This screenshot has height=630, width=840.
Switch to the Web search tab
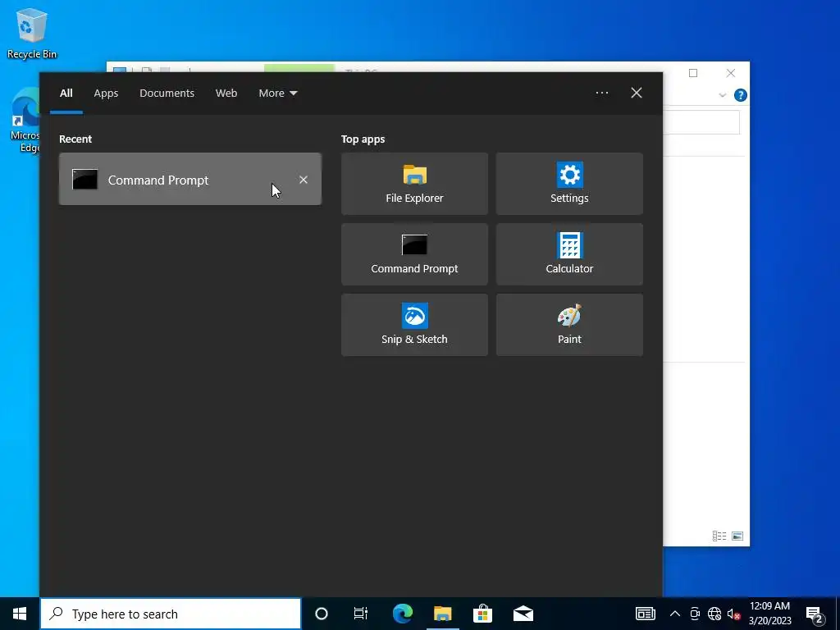[x=226, y=94]
